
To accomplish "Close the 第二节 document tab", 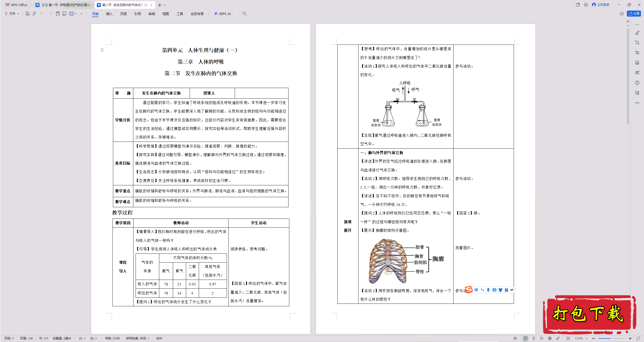I will (151, 5).
